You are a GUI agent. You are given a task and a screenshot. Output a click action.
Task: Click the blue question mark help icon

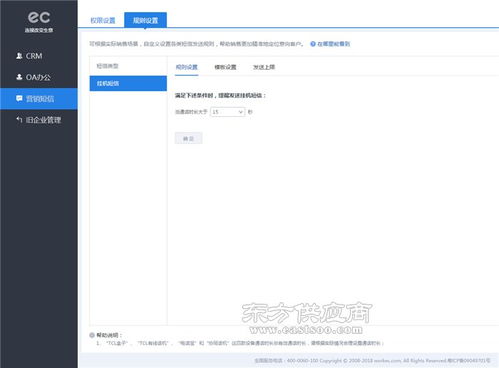point(313,44)
